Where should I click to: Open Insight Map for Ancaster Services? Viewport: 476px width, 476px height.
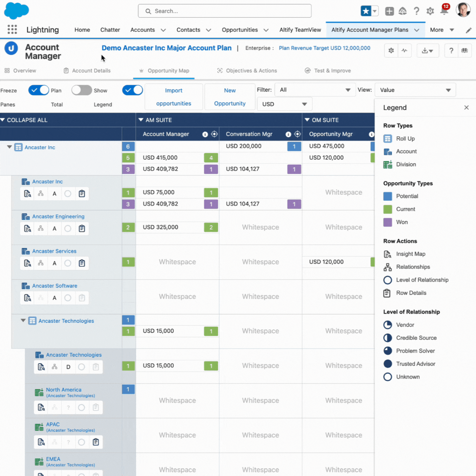tap(27, 263)
